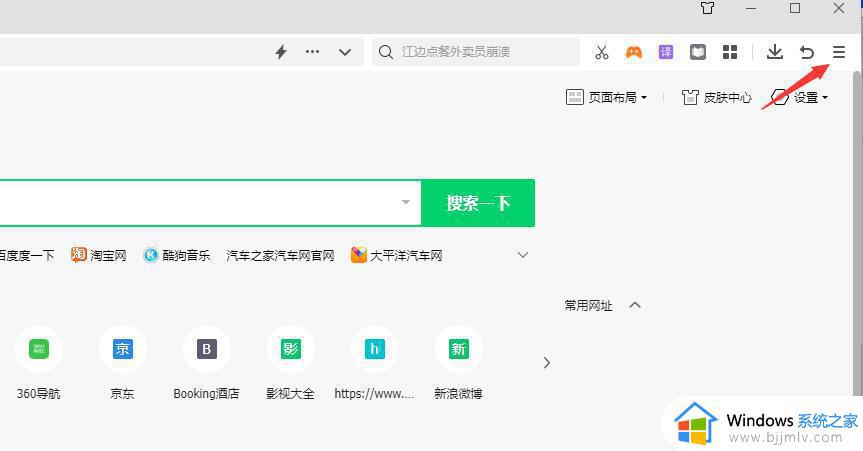The width and height of the screenshot is (863, 451).
Task: Expand the quick links row chevron
Action: pyautogui.click(x=523, y=255)
